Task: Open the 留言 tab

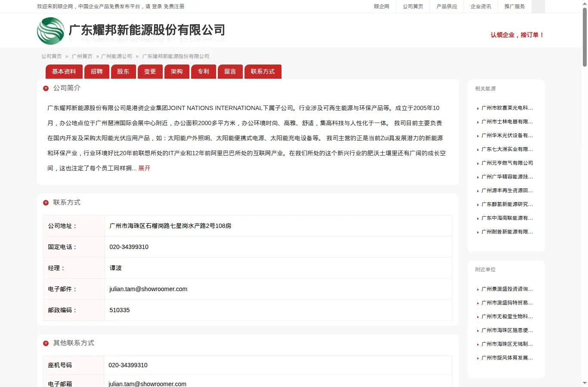Action: point(230,71)
